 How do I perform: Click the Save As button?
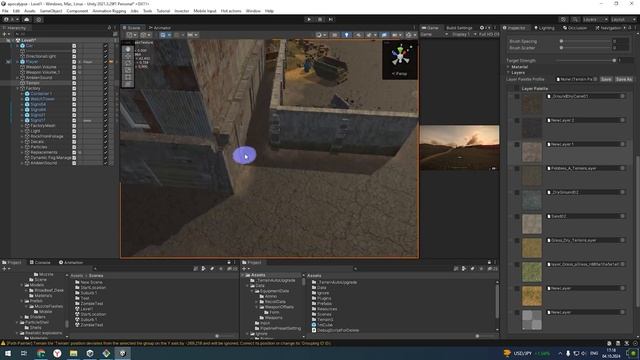(x=624, y=79)
